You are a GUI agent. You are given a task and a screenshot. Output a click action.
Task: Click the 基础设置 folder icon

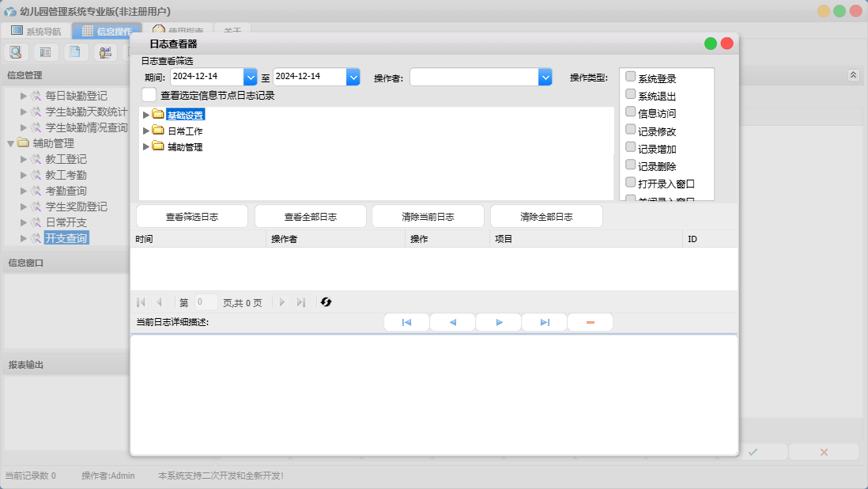tap(158, 115)
